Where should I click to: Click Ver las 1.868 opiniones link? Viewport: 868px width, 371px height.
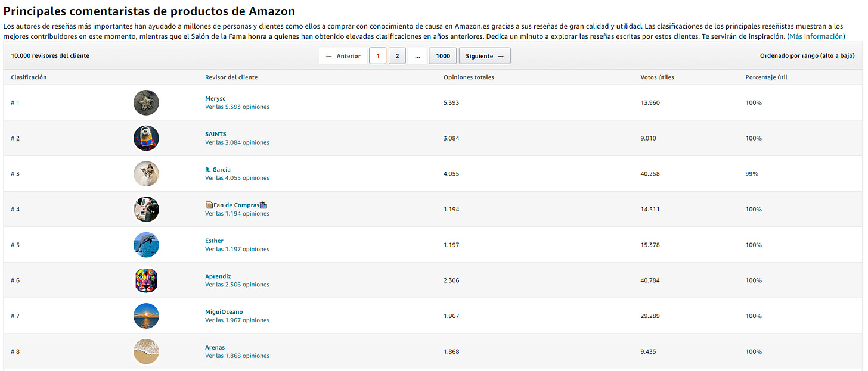pyautogui.click(x=237, y=356)
